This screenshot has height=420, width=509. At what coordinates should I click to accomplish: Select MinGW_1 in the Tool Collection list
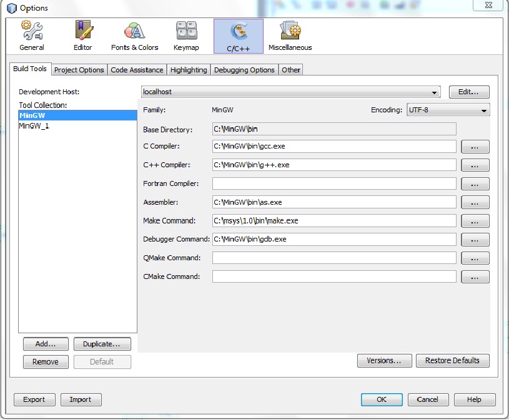pyautogui.click(x=77, y=126)
